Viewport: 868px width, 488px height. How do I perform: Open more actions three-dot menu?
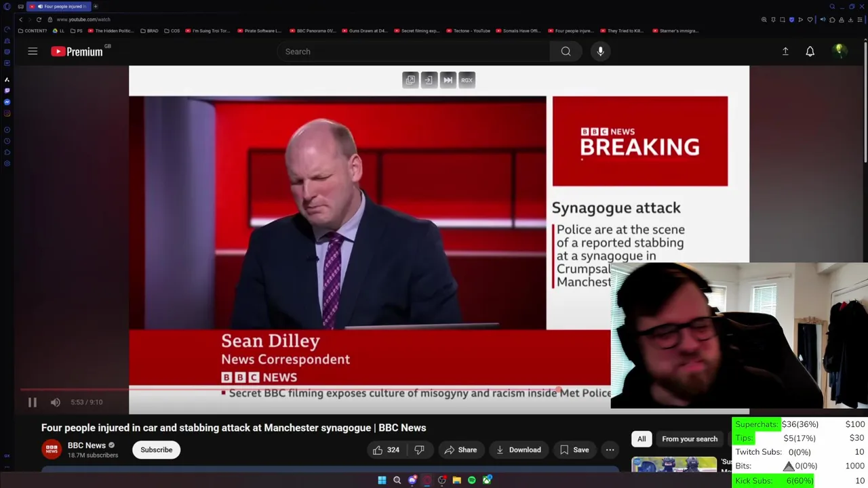(x=610, y=450)
